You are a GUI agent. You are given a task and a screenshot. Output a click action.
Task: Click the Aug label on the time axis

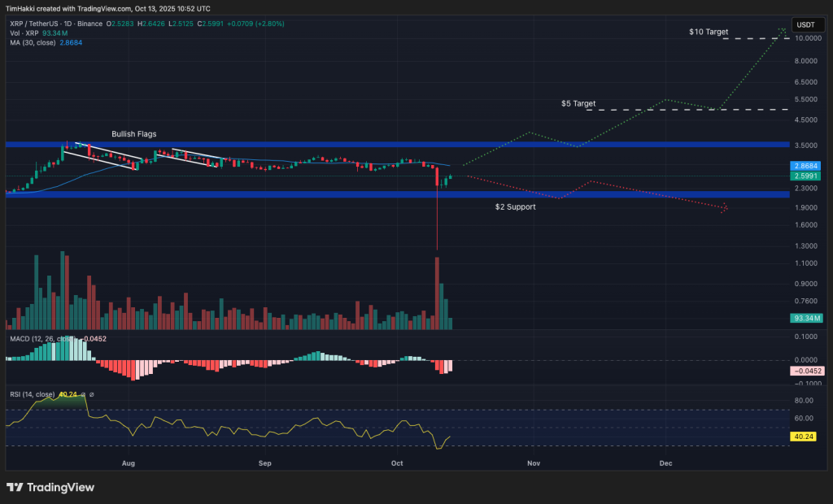(128, 463)
